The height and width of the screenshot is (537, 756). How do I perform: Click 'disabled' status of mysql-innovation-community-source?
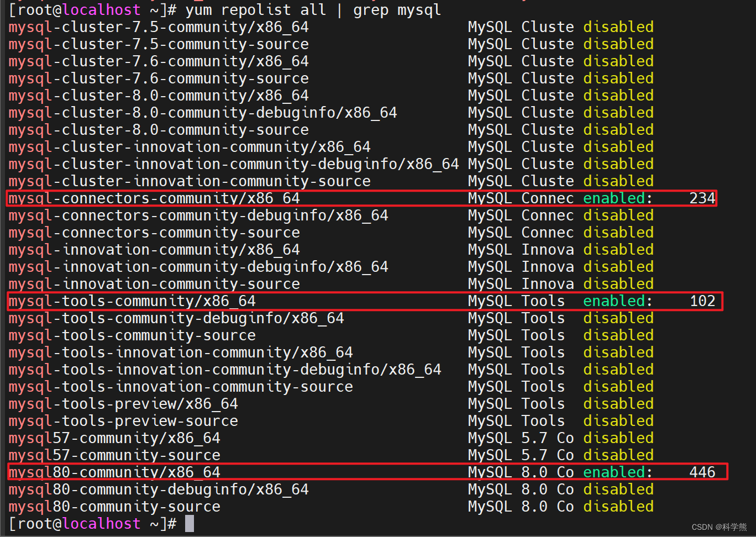tap(618, 284)
